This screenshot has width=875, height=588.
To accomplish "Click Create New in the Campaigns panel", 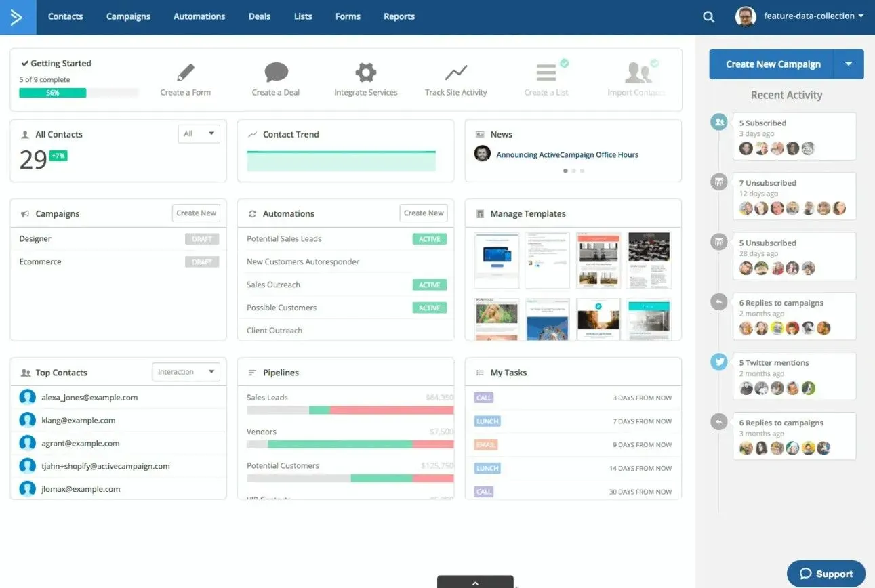I will click(196, 213).
